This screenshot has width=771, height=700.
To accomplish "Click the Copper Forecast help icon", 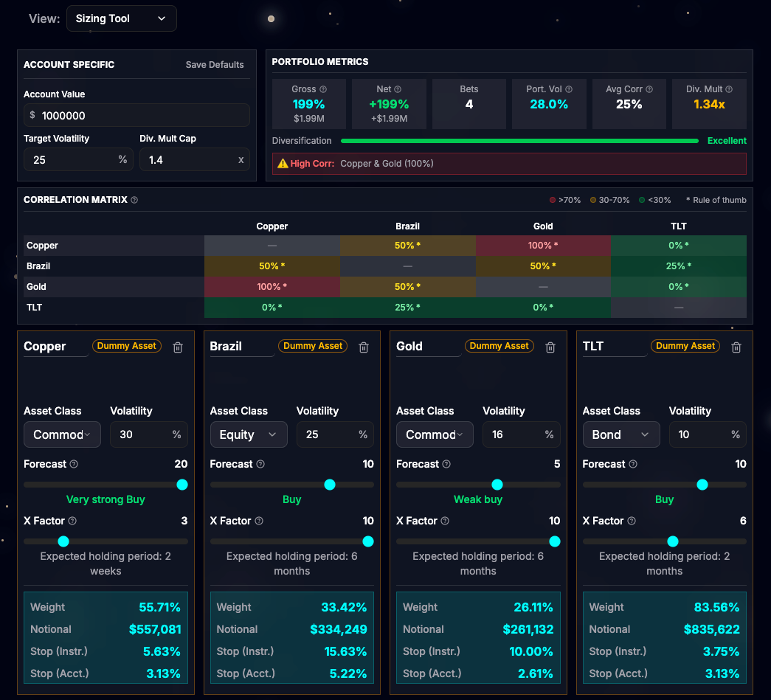I will coord(74,465).
